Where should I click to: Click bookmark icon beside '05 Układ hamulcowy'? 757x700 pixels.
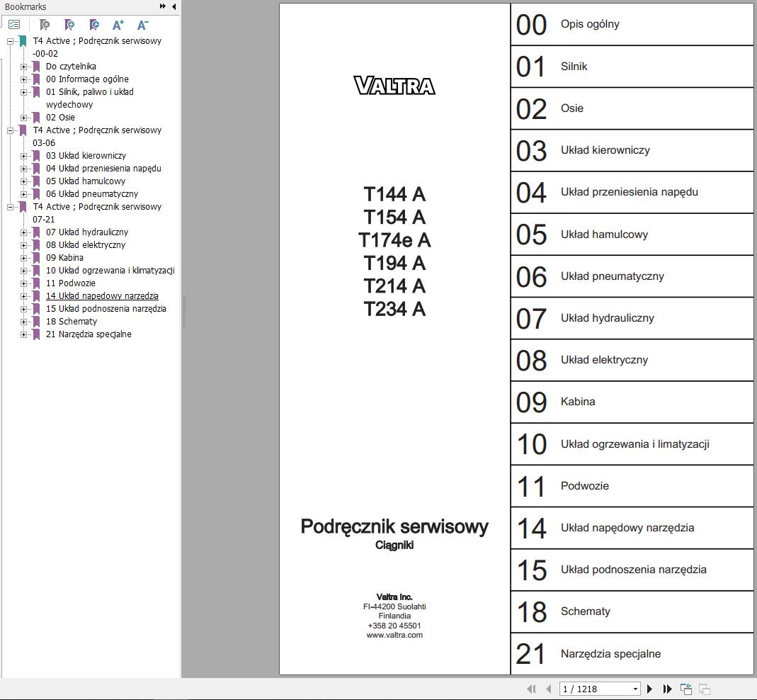click(x=36, y=181)
